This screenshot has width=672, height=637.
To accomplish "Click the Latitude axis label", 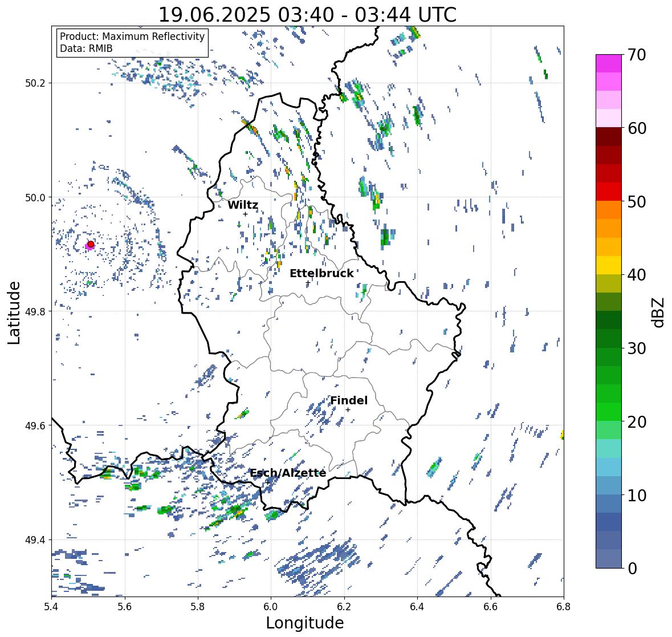I will click(14, 313).
